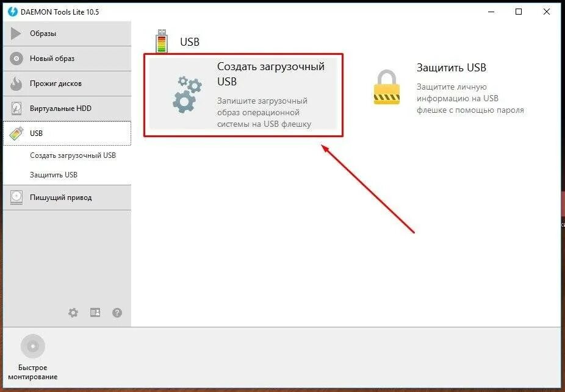Close the DAEMON Tools window

pos(547,12)
